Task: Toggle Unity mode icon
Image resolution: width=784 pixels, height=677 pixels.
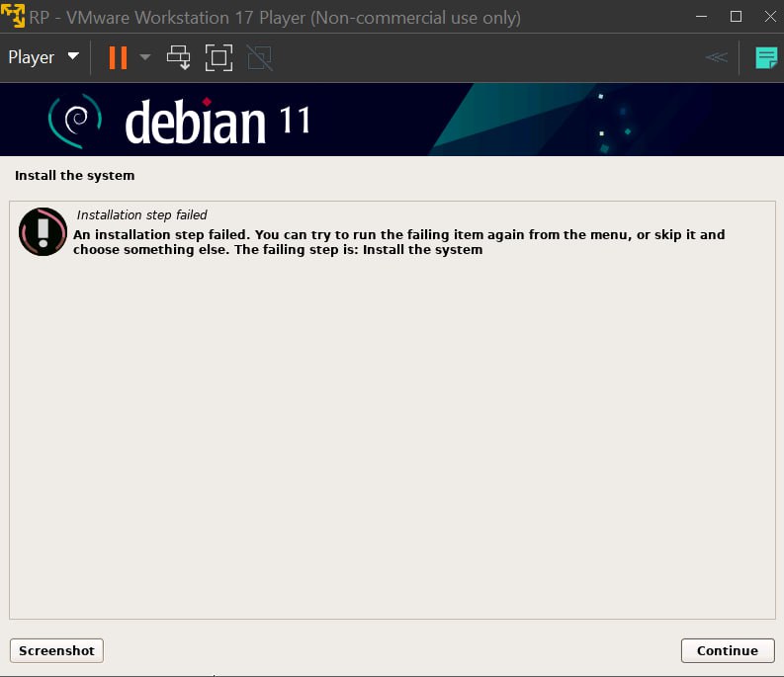Action: 259,58
